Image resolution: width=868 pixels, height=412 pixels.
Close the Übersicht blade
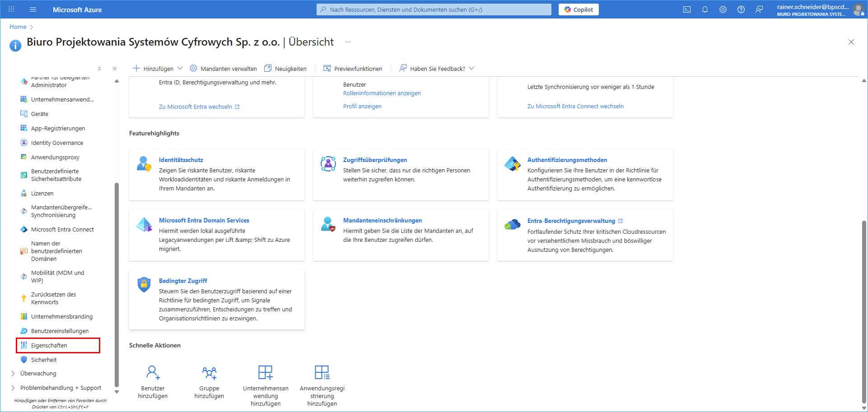click(851, 42)
